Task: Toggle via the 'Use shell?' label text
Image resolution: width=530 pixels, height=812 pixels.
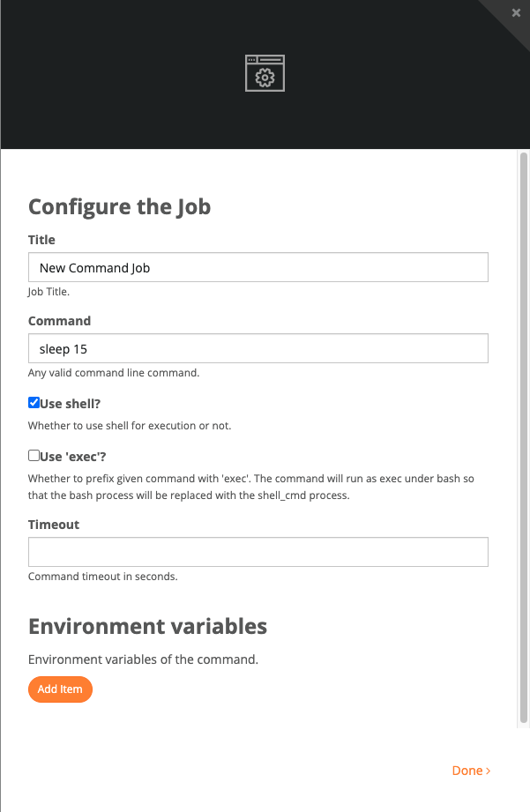Action: coord(70,404)
